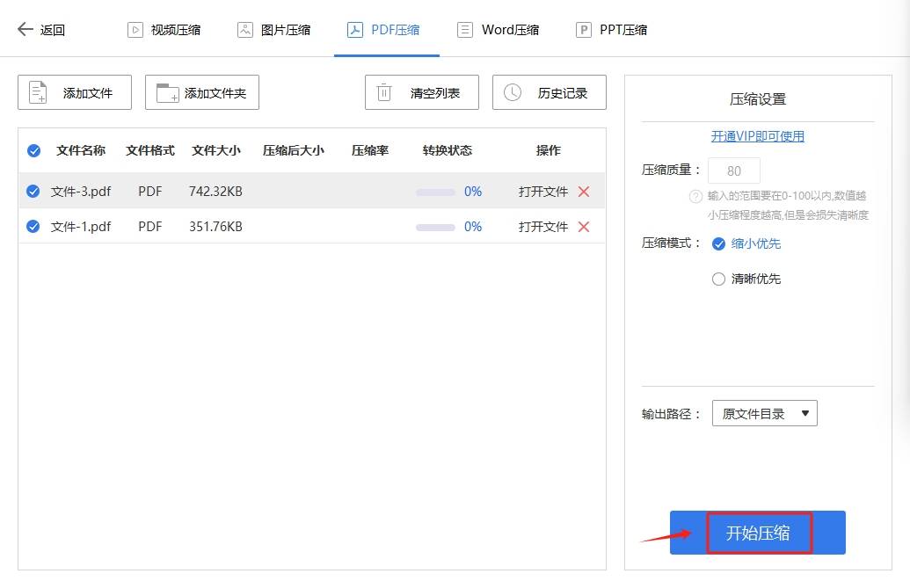The height and width of the screenshot is (588, 910).
Task: Open the 输出路径 dropdown showing 原文件目录
Action: click(x=764, y=412)
